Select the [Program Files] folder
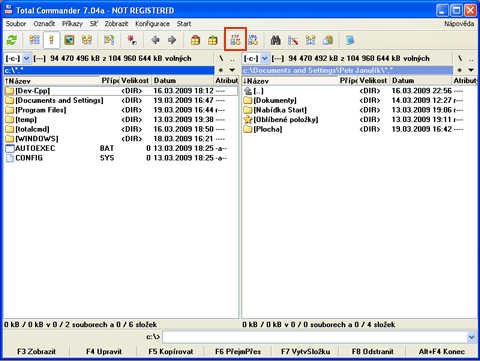 click(x=121, y=110)
